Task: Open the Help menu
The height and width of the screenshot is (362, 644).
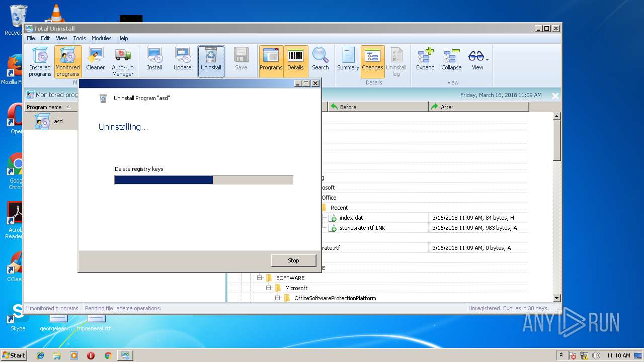Action: coord(123,38)
